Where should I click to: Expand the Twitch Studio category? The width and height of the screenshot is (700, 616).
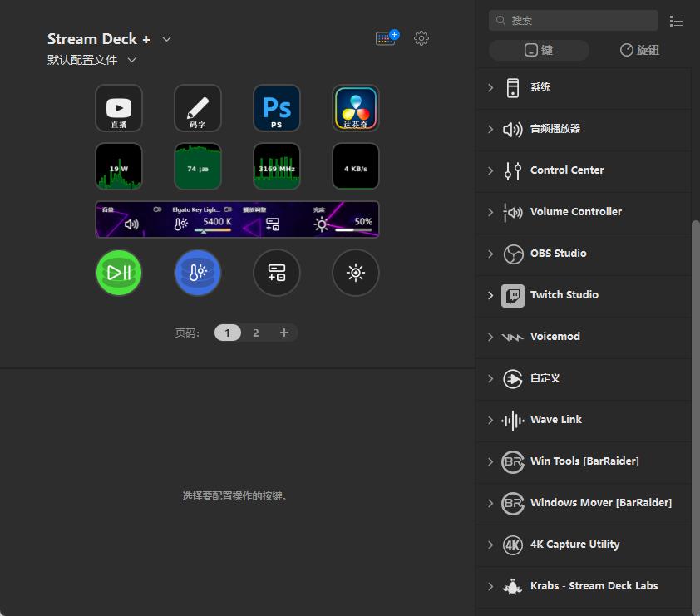click(x=490, y=295)
